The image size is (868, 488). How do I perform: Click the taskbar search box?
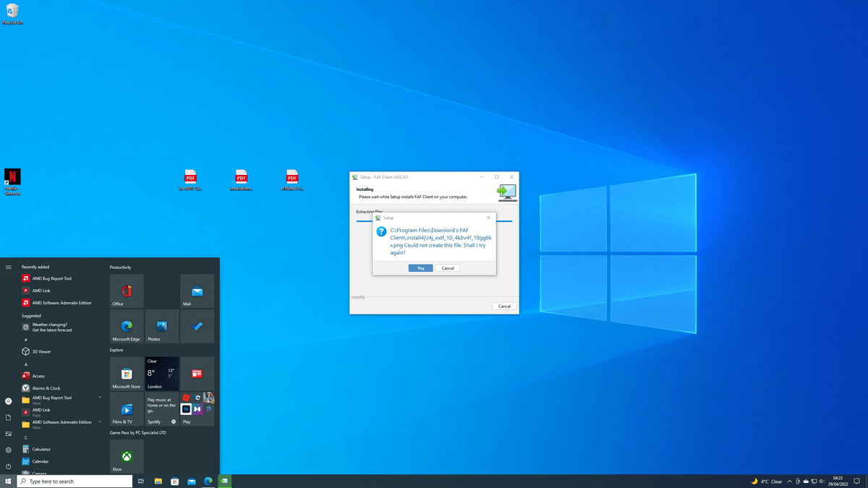pyautogui.click(x=75, y=481)
